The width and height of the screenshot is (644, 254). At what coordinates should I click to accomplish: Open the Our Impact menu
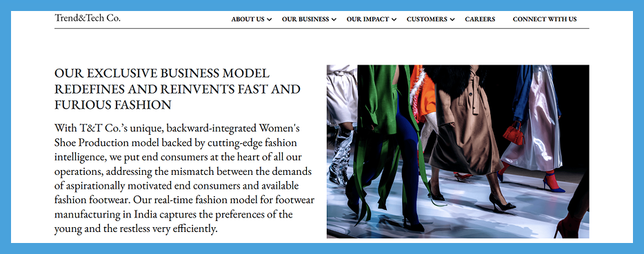click(x=368, y=19)
